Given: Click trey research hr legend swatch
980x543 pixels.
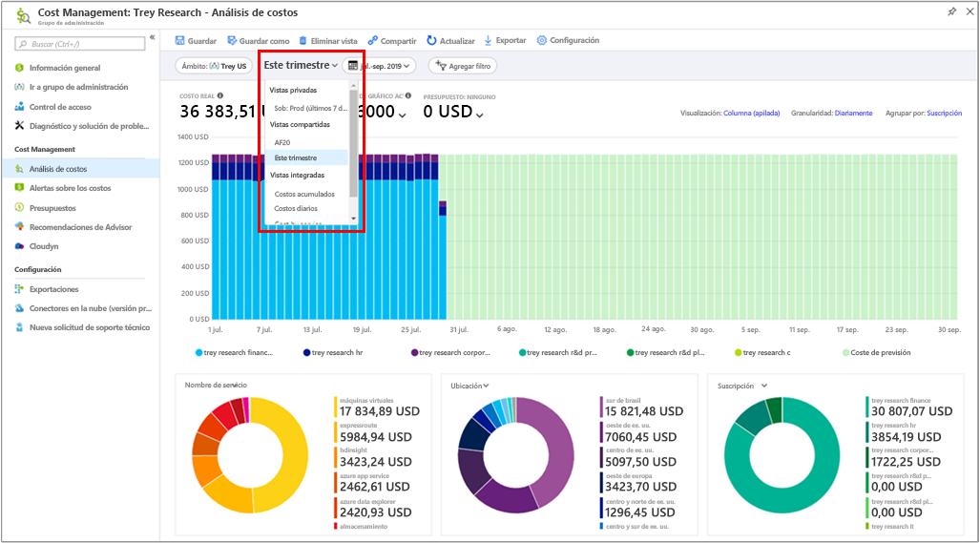Looking at the screenshot, I should (307, 352).
